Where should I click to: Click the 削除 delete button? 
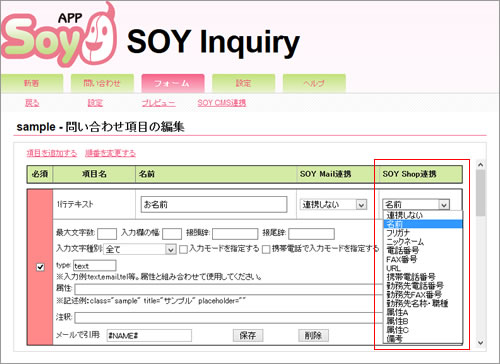[313, 335]
